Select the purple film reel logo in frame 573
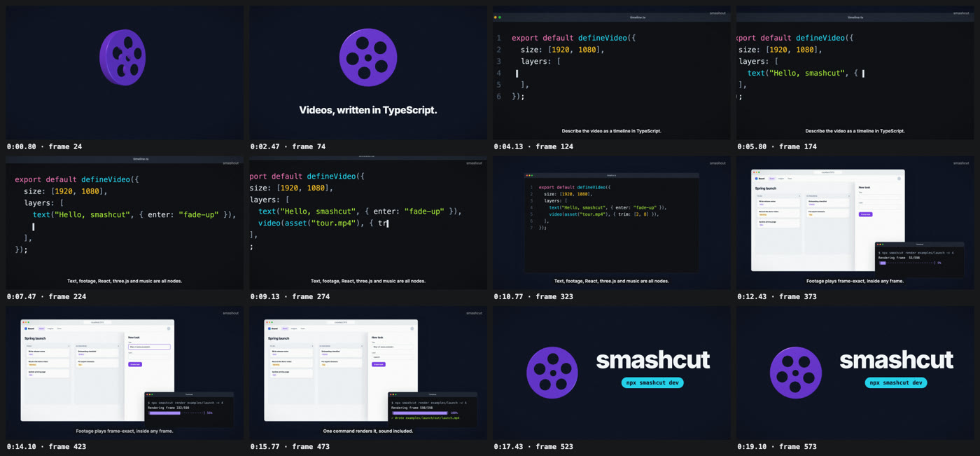Screen dimensions: 980x456 796,373
